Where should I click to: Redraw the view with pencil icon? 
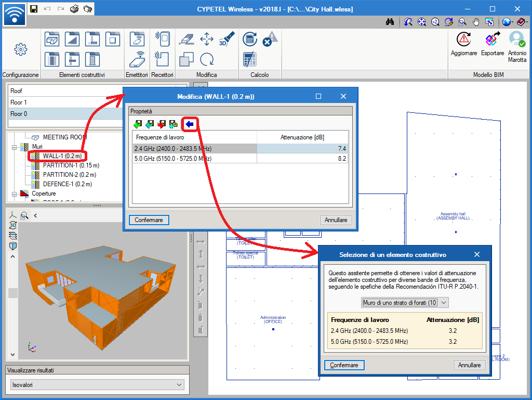click(x=448, y=22)
